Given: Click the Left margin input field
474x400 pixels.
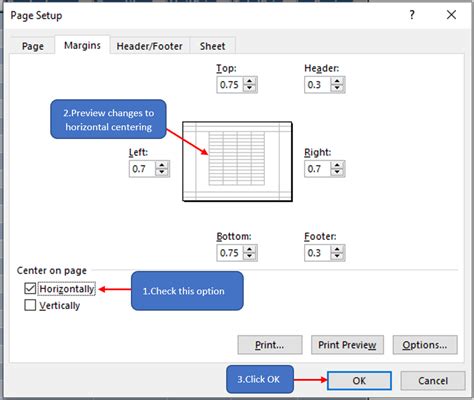Looking at the screenshot, I should (142, 169).
